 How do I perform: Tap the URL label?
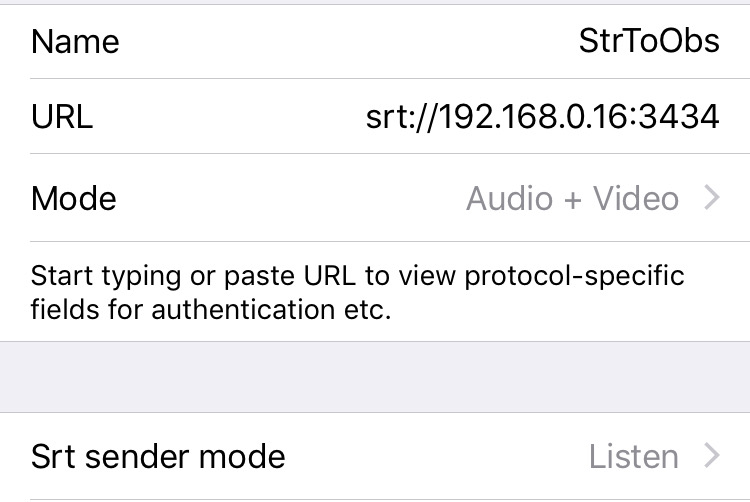point(62,117)
